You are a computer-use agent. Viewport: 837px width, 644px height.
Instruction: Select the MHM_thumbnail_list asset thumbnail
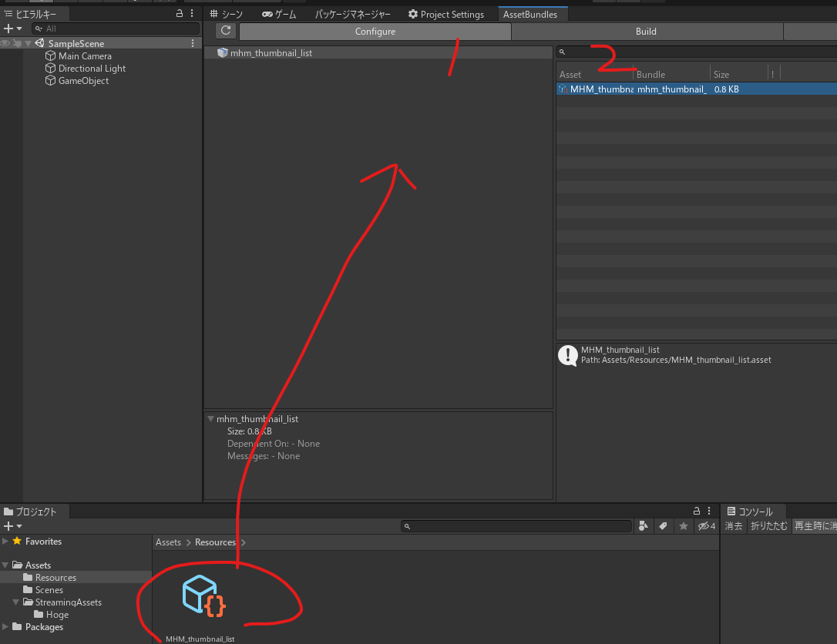(203, 596)
